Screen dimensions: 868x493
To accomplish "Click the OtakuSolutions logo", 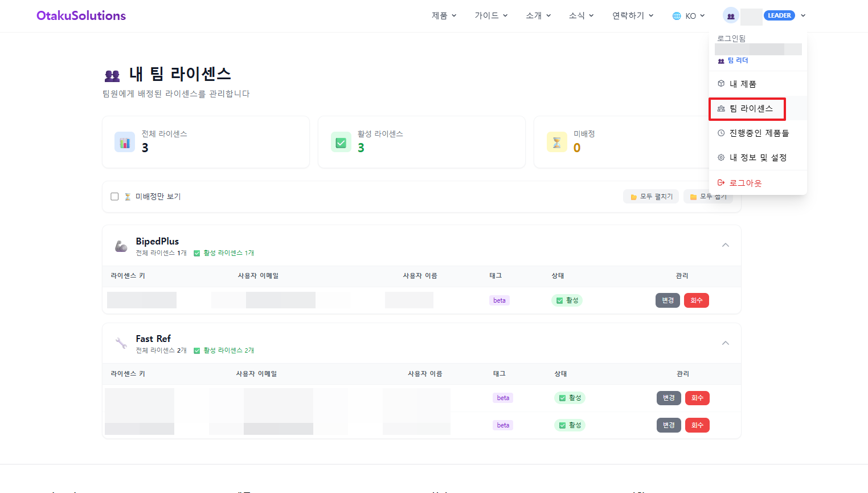I will 81,16.
